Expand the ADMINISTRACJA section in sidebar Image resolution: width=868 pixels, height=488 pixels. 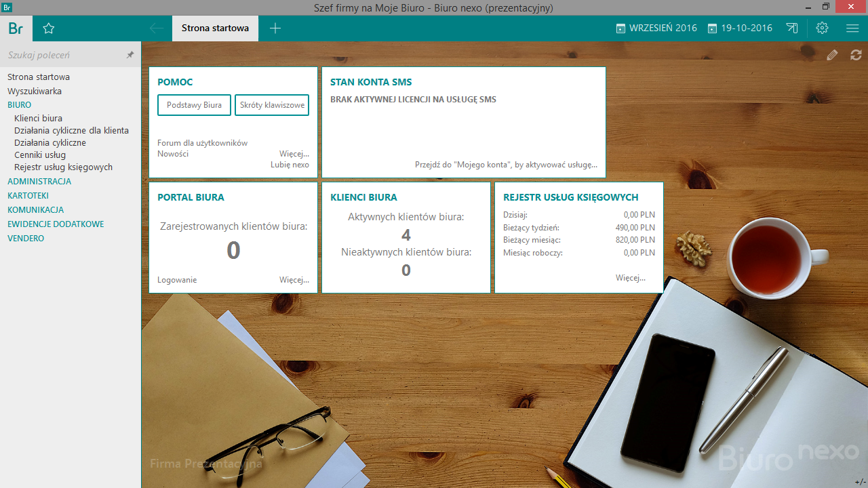pyautogui.click(x=39, y=182)
